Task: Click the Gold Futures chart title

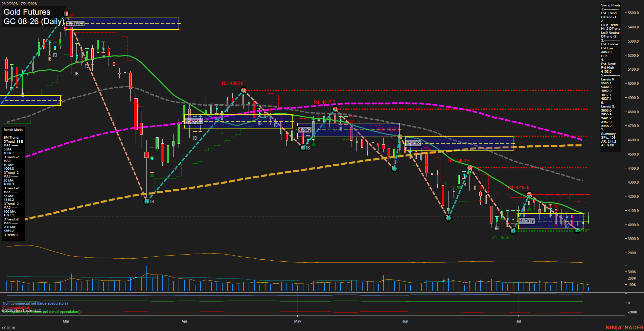Action: point(27,12)
